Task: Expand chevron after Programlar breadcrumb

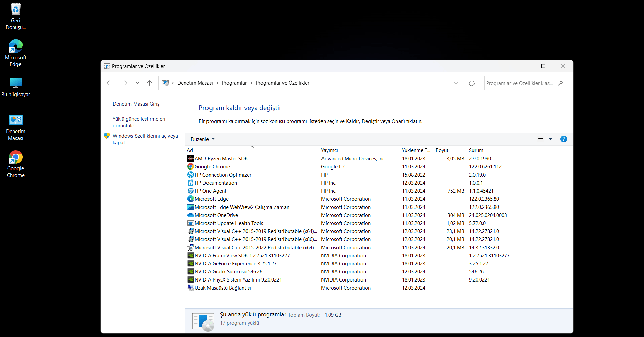Action: coord(251,83)
